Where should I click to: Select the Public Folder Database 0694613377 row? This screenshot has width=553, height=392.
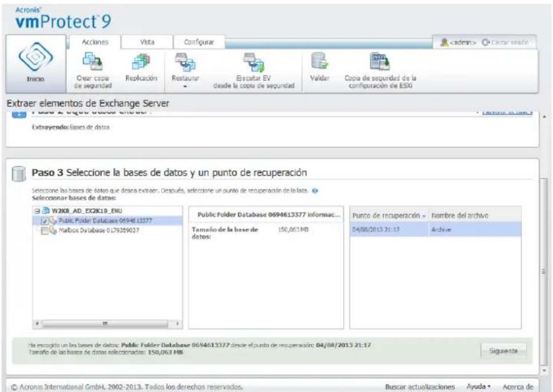[107, 221]
